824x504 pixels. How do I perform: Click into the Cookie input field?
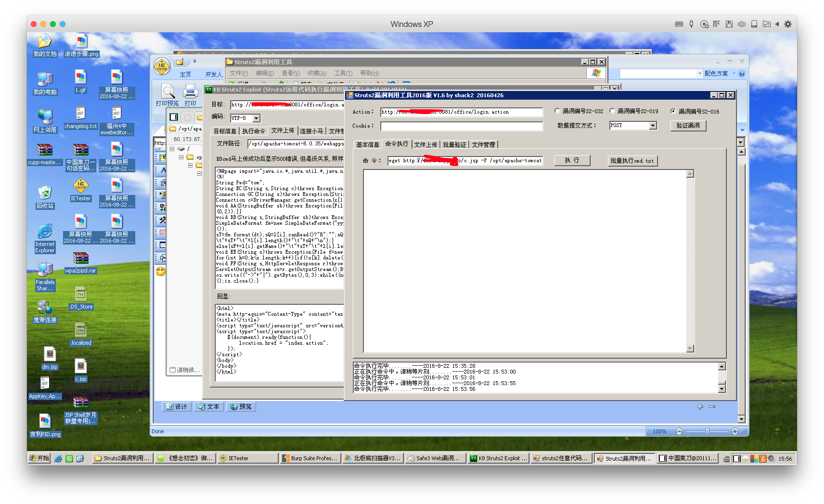462,126
